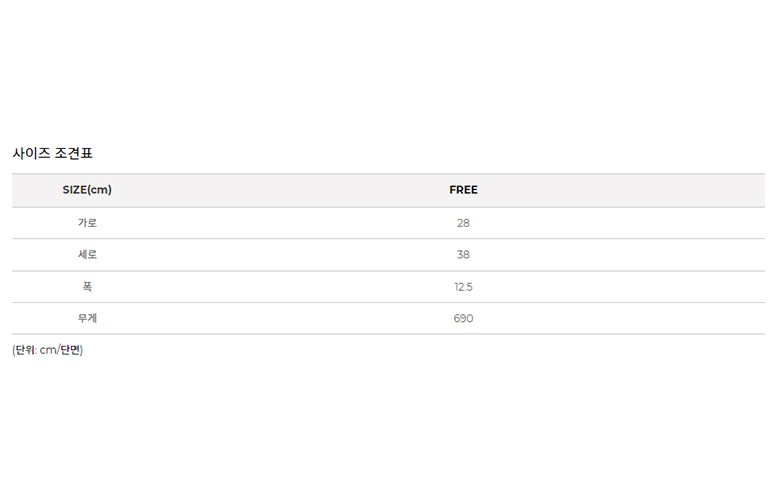
Task: Click the value 12.5 in the table
Action: click(x=463, y=287)
